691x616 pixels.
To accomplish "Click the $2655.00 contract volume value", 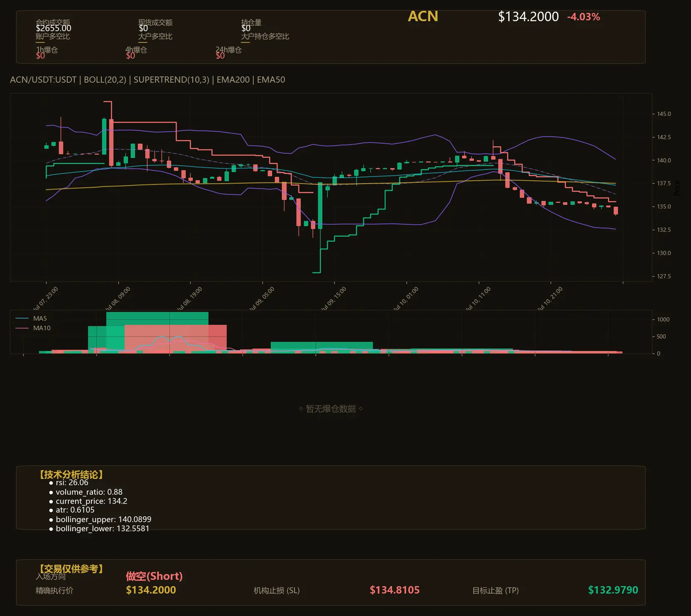I will (54, 28).
